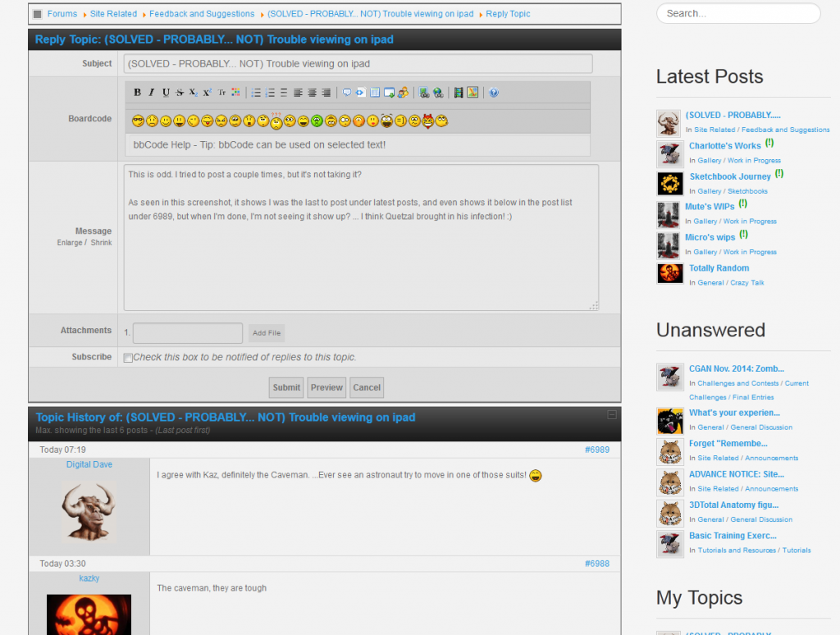This screenshot has width=840, height=635.
Task: Open the forum index dropdown icon
Action: pos(38,14)
